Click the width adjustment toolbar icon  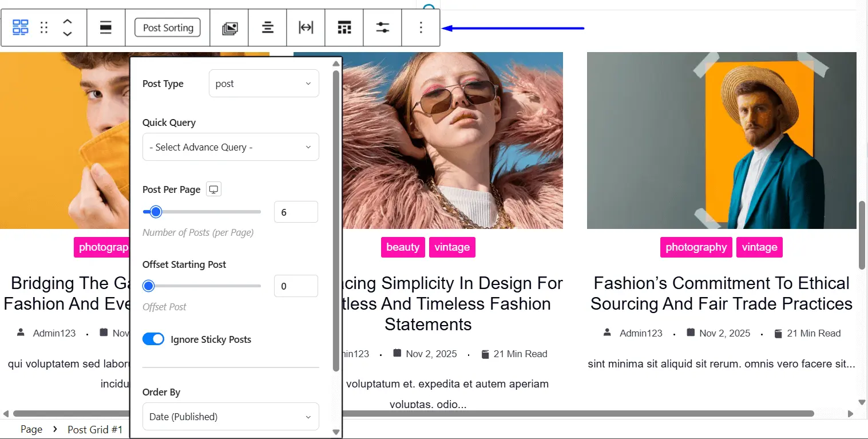306,27
